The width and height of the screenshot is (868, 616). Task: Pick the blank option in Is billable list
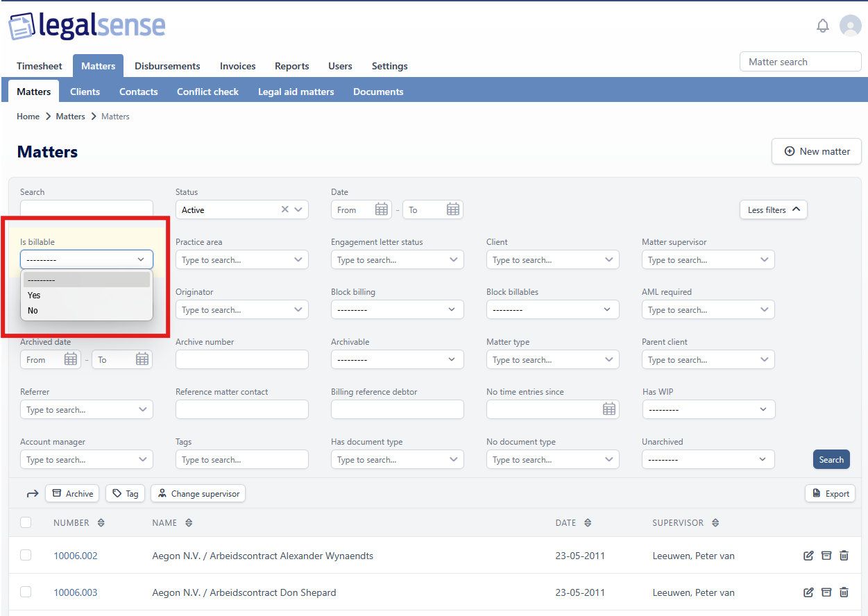click(x=87, y=280)
